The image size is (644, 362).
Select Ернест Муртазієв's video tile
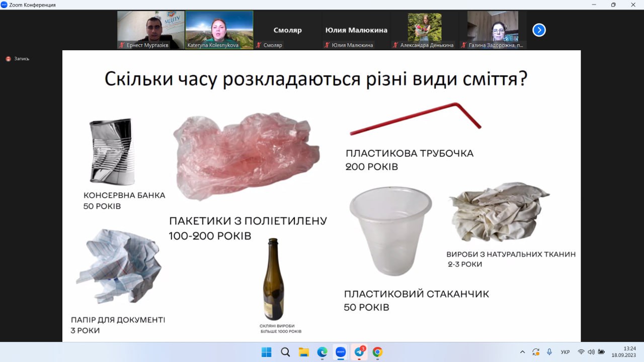[151, 30]
